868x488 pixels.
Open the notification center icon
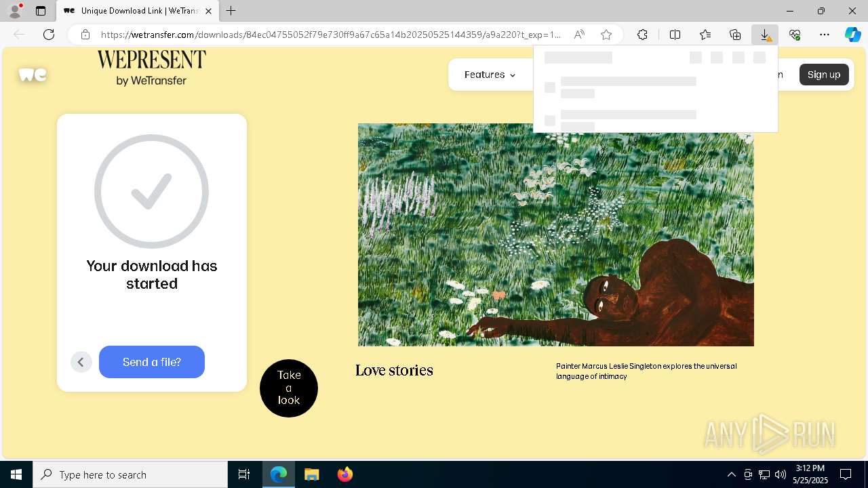point(846,474)
